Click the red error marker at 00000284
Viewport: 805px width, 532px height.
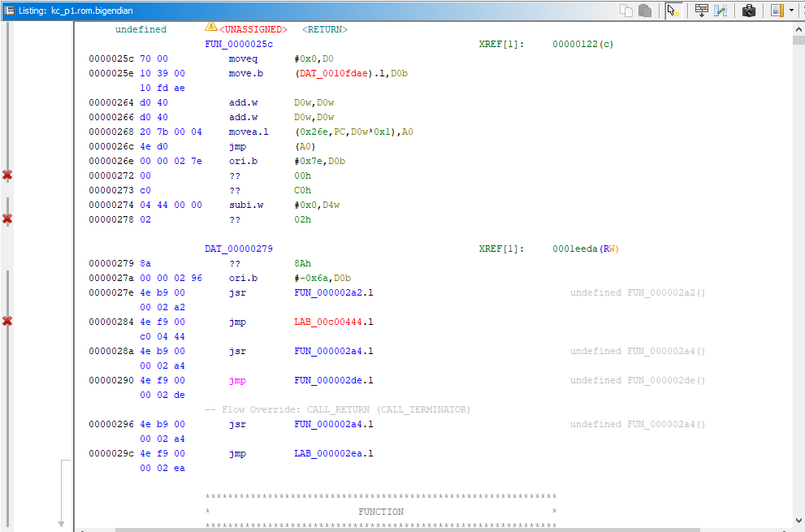click(x=7, y=321)
